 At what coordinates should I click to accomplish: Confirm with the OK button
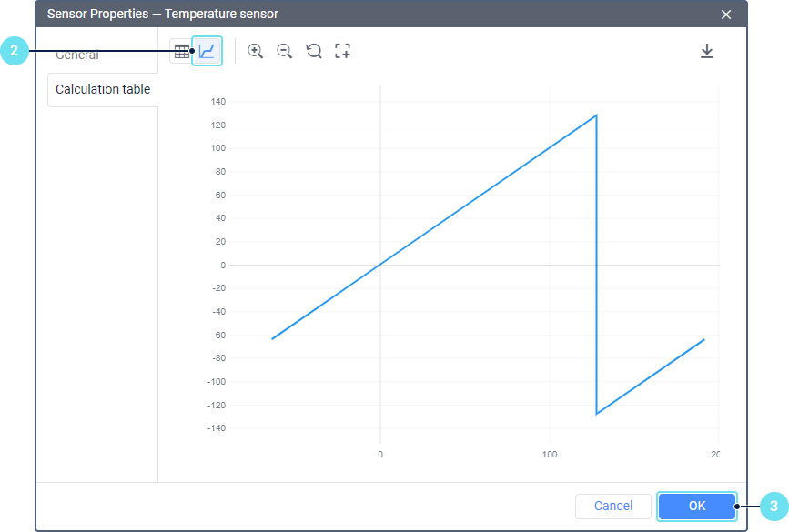tap(696, 506)
